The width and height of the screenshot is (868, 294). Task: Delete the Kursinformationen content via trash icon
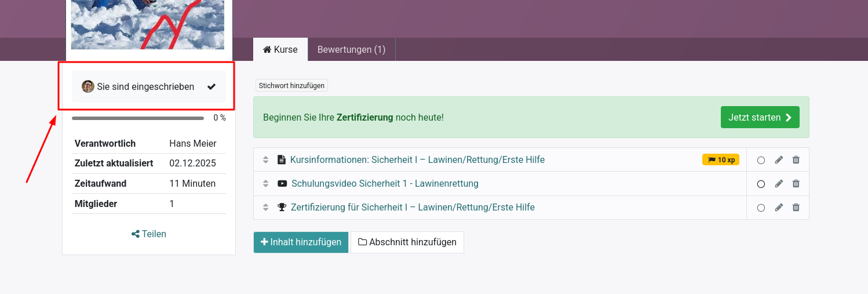click(796, 160)
